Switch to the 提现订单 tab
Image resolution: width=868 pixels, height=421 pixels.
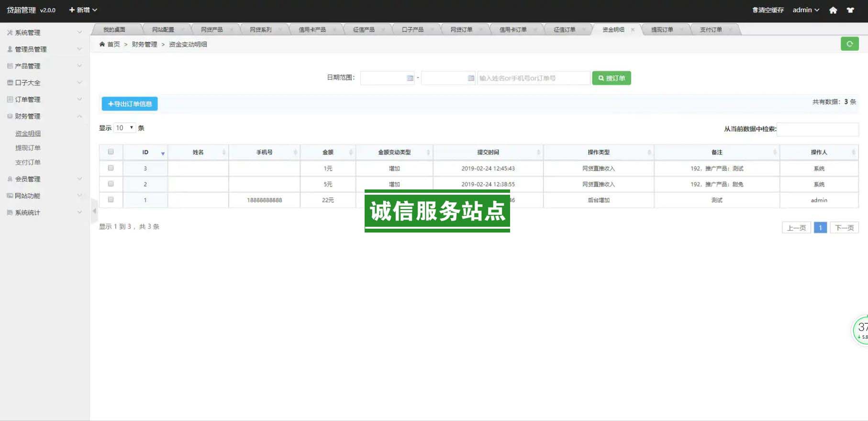[662, 30]
